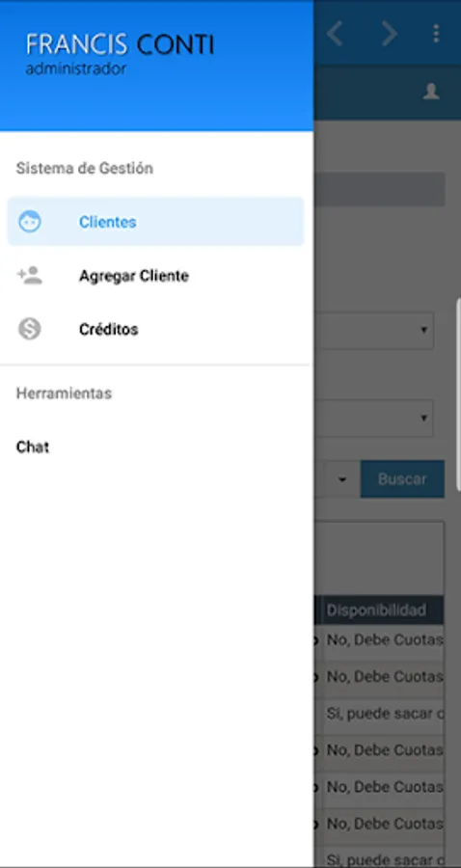Select the add-person icon beside Agregar Cliente
The image size is (461, 868).
pos(29,275)
